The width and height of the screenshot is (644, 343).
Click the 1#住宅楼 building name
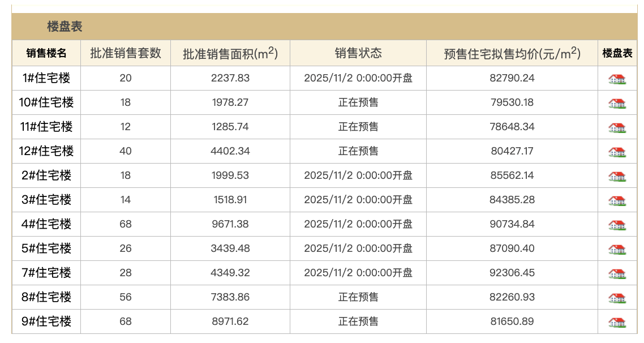pyautogui.click(x=46, y=78)
